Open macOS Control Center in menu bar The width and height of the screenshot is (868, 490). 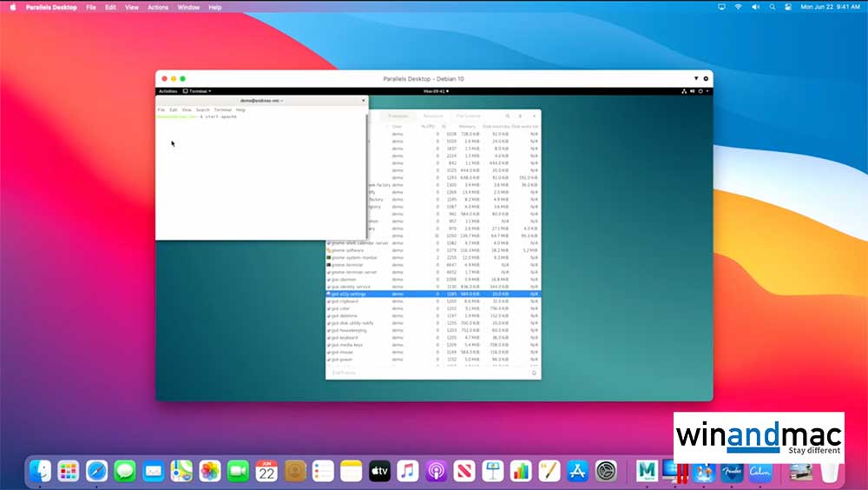(786, 7)
